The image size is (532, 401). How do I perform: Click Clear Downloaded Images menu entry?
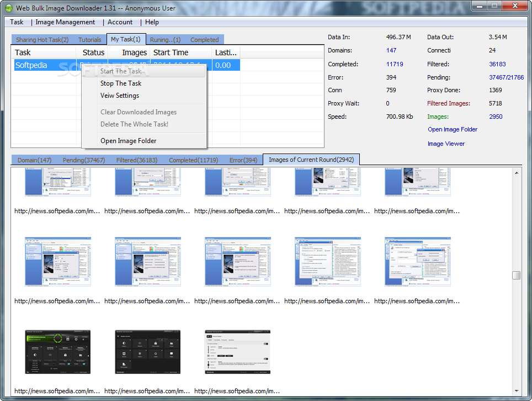[x=144, y=112]
